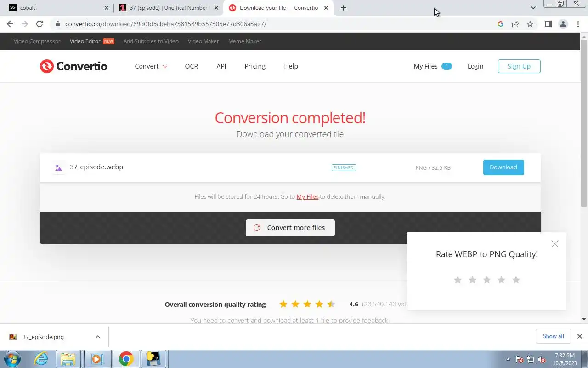Go to Pricing
Screen dimensions: 588x368
(255, 66)
